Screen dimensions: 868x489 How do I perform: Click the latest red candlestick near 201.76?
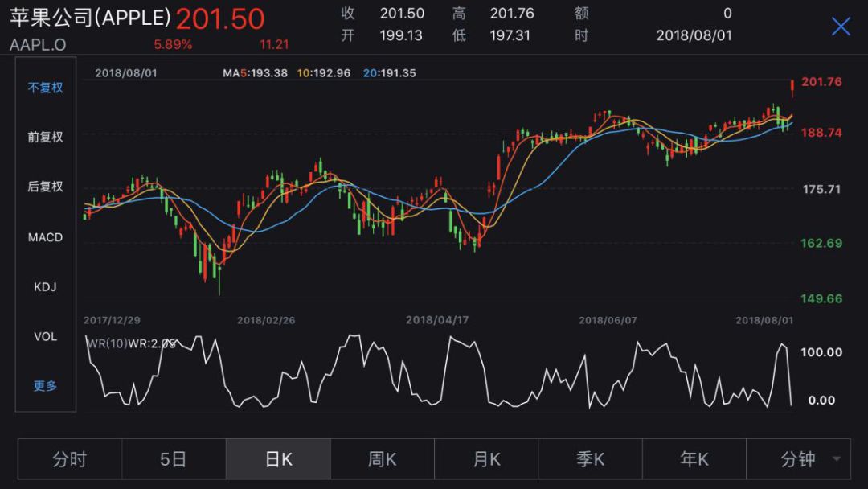[x=792, y=87]
